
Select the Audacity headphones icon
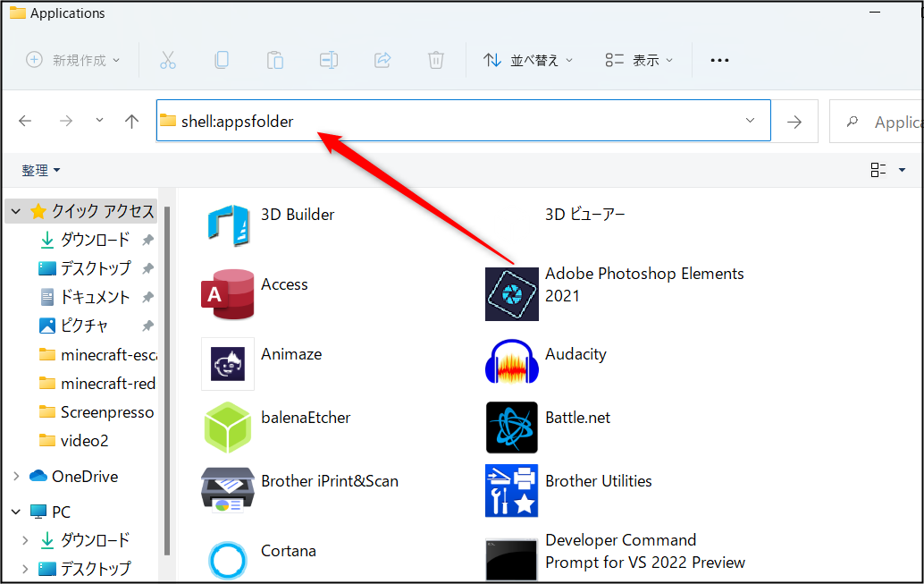tap(511, 361)
